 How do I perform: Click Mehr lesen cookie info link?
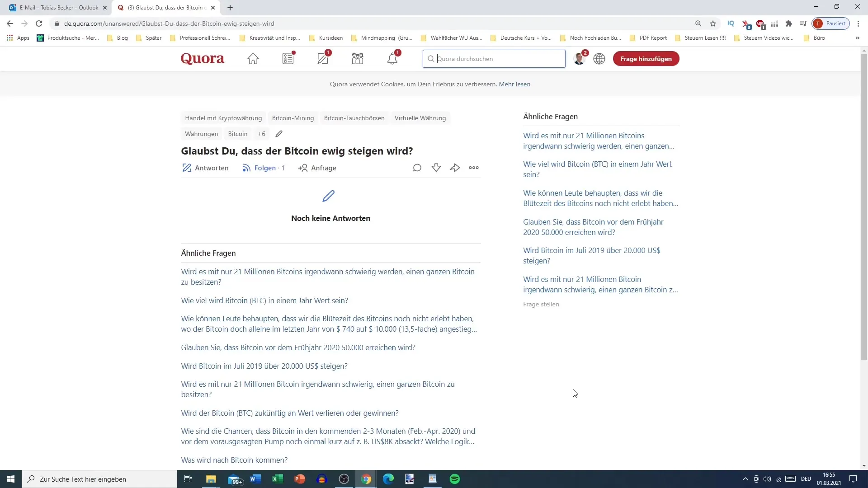point(514,84)
